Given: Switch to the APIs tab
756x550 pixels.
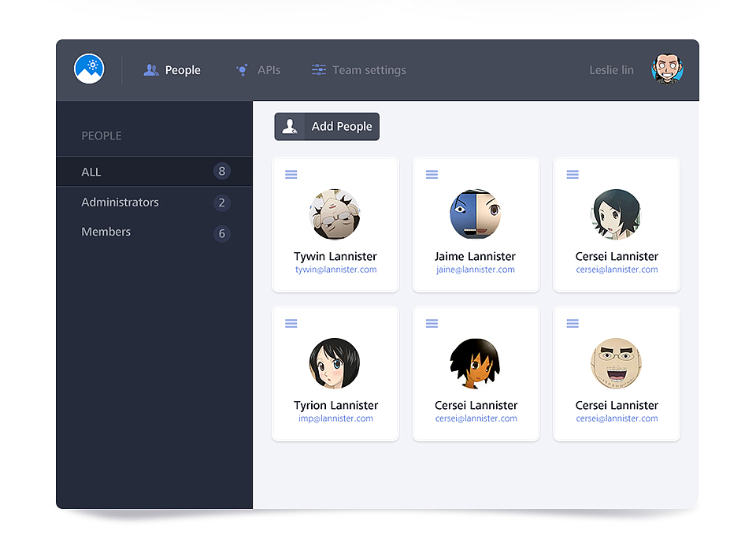Looking at the screenshot, I should point(258,70).
